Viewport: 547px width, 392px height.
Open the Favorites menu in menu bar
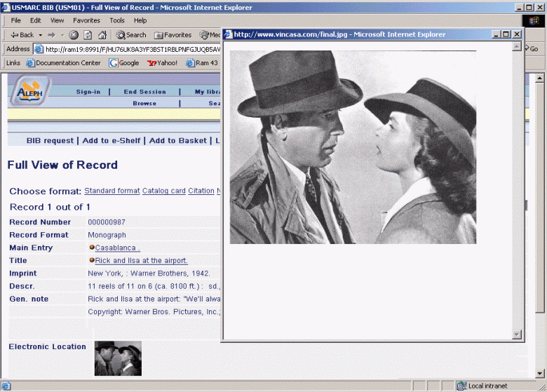point(86,20)
